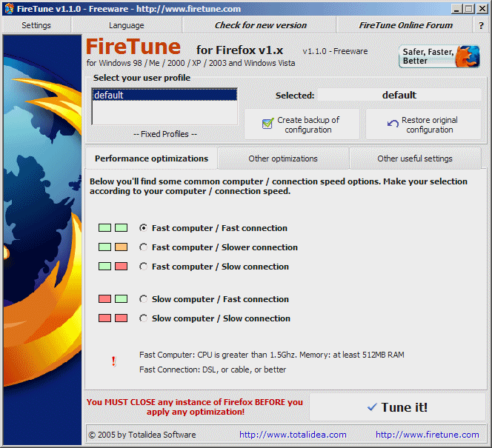Select Fast computer / Slower connection option
Screen dimensions: 492x448
pyautogui.click(x=144, y=247)
